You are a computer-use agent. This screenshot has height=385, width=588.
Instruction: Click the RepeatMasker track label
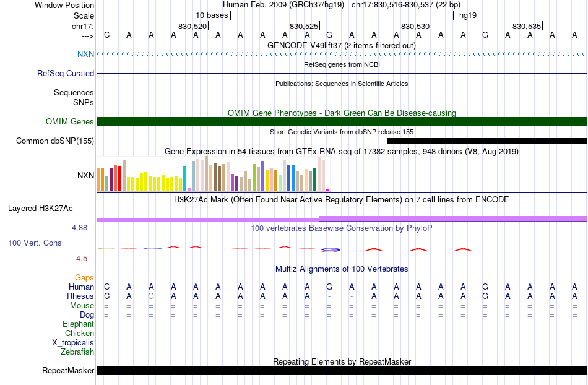(68, 370)
